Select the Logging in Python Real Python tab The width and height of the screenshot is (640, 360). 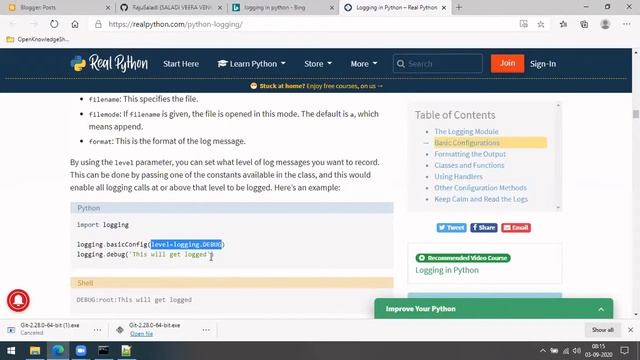pos(395,7)
